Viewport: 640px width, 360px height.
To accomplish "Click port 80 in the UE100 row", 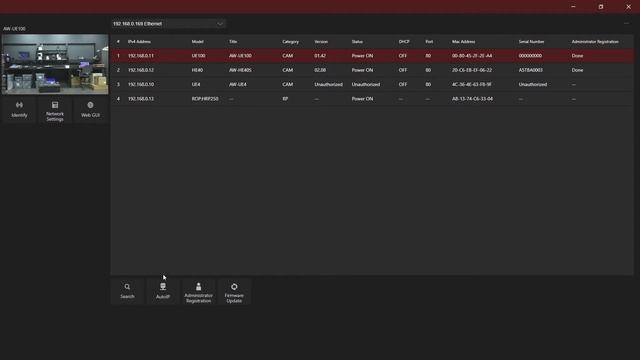I will click(x=428, y=56).
